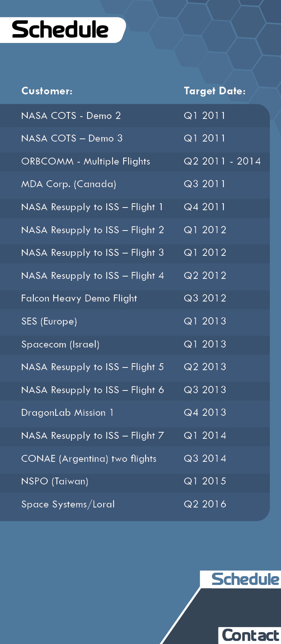Click the Customer: column header
The image size is (281, 644).
(47, 91)
